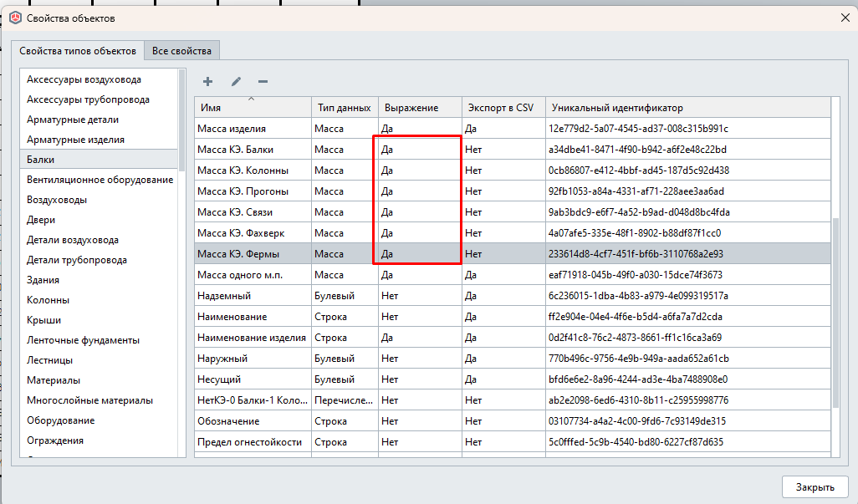Click the Масса изделия row name
Screen dimensions: 858x504
pos(232,129)
